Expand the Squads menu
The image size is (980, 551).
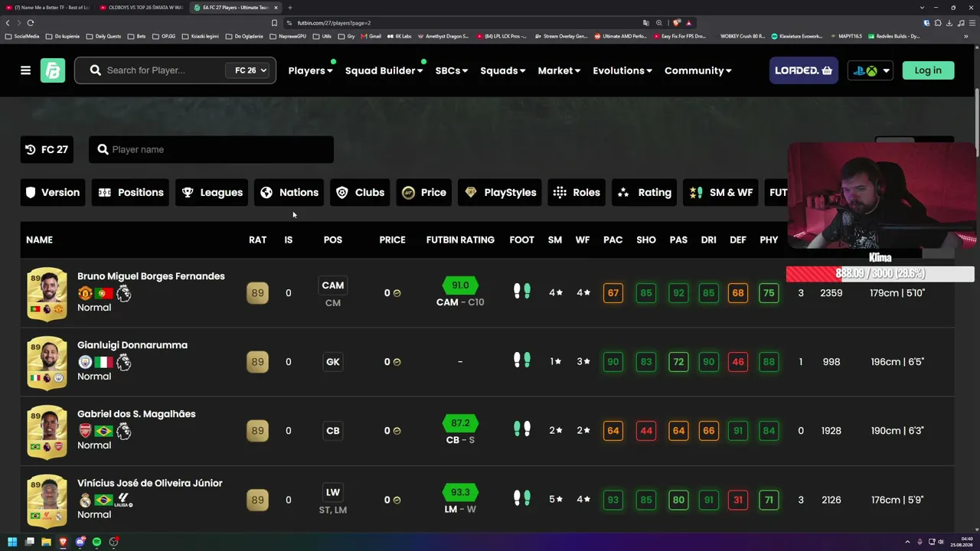[502, 70]
